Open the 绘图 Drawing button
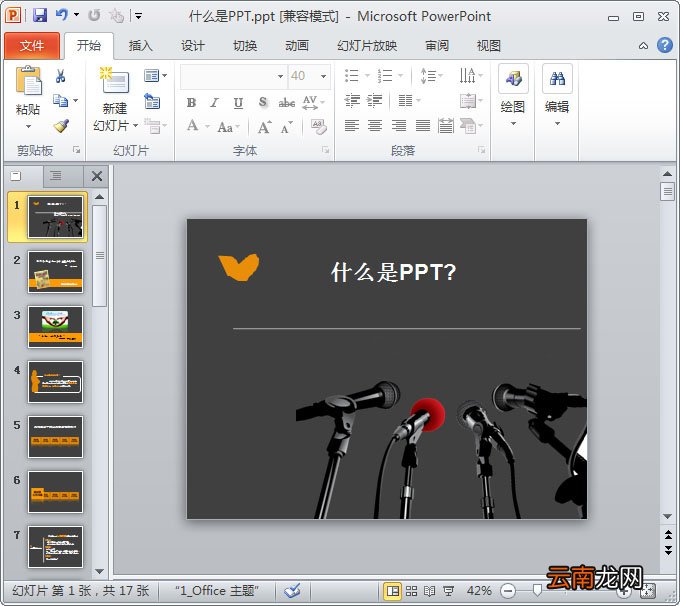 click(x=513, y=95)
